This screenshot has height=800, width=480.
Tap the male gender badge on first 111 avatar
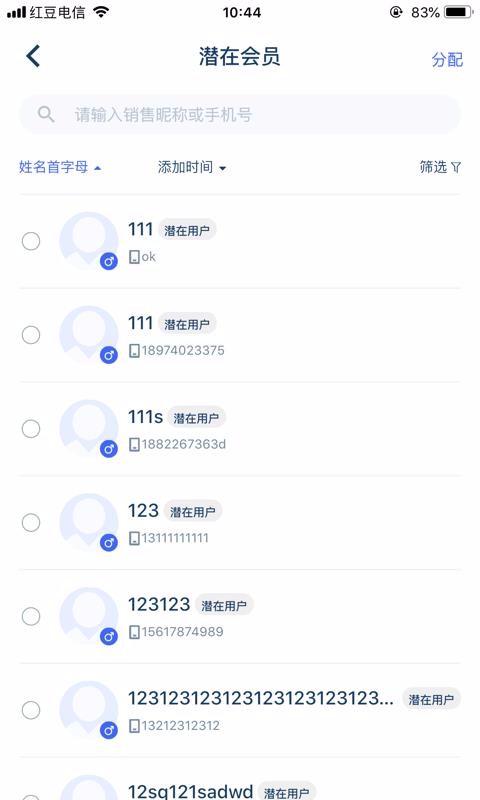[x=109, y=262]
